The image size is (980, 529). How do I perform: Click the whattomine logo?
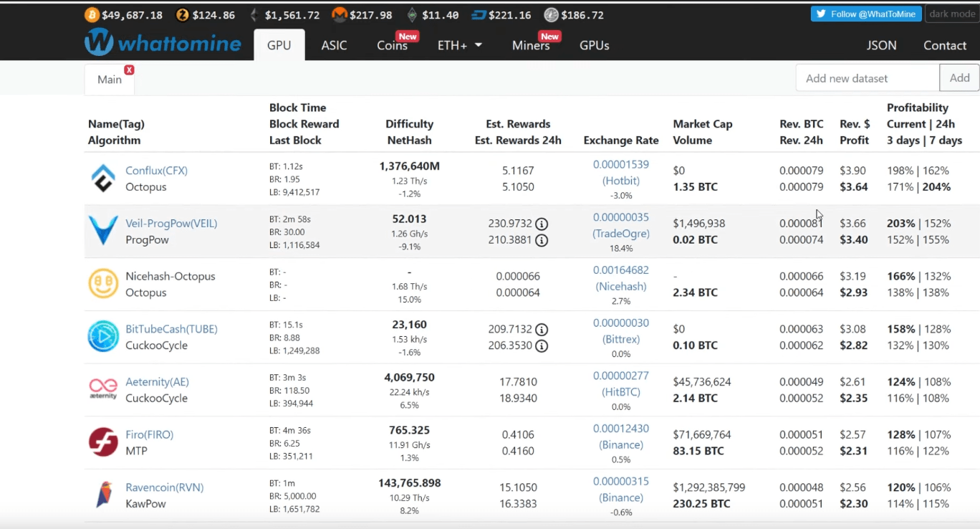pyautogui.click(x=163, y=43)
